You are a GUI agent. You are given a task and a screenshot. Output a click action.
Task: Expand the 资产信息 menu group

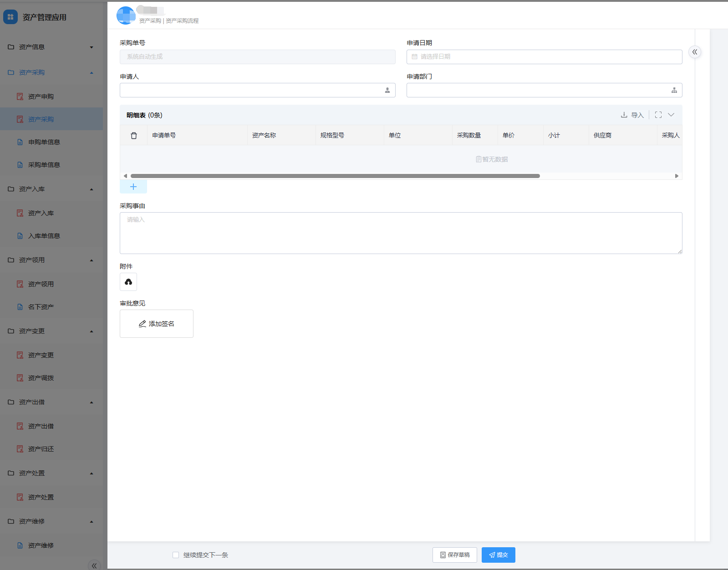click(51, 47)
